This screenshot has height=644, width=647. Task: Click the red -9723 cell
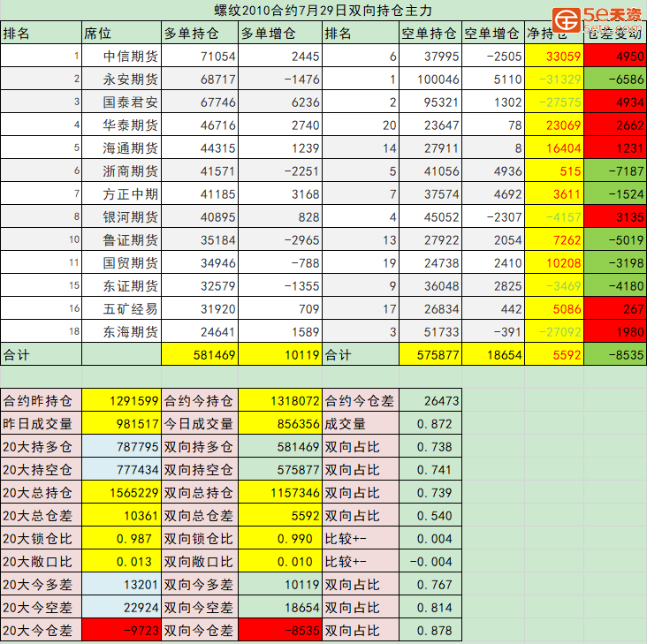(x=121, y=631)
